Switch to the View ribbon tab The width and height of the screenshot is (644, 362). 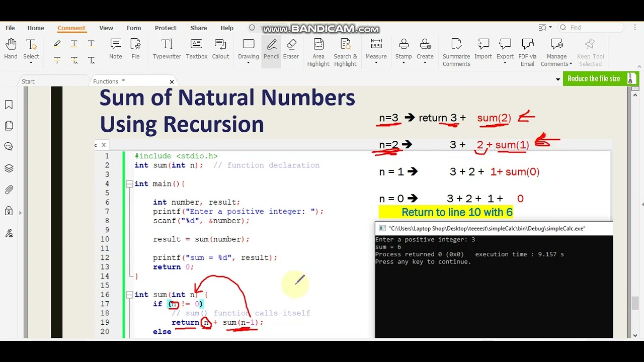click(x=106, y=28)
